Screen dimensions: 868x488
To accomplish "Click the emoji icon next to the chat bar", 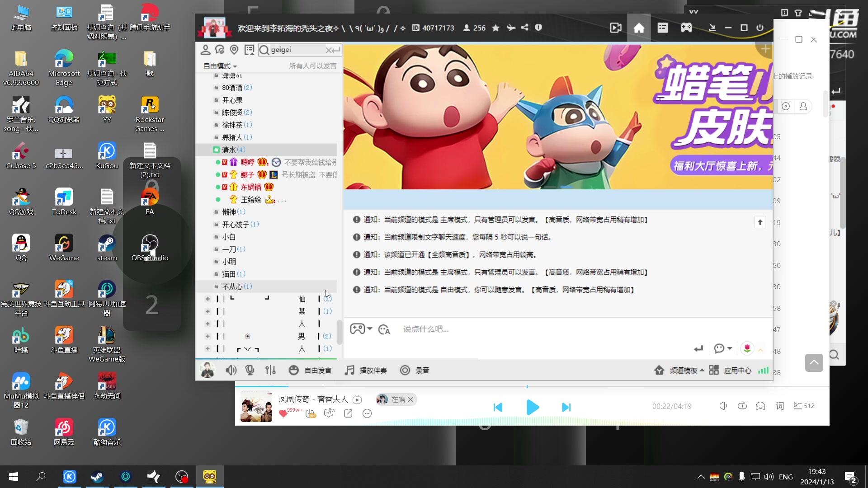I will point(384,329).
